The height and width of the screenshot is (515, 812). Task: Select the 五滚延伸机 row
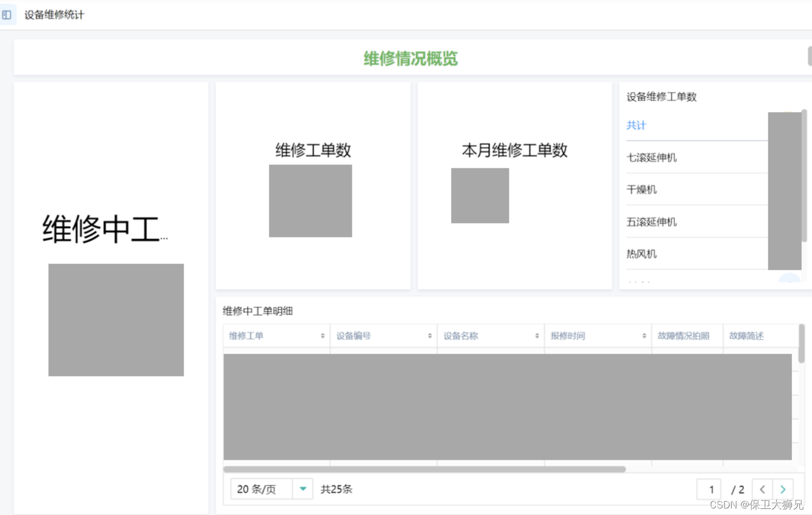click(x=697, y=222)
